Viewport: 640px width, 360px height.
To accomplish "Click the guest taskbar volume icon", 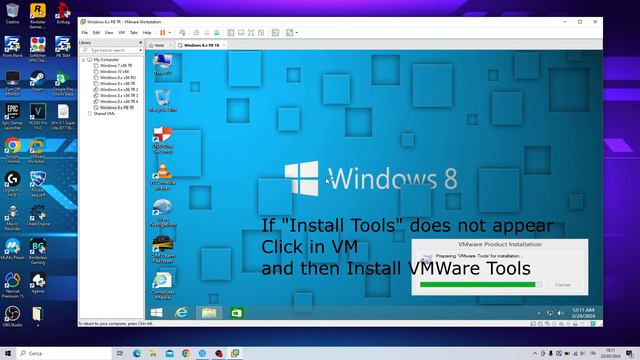I will (560, 313).
